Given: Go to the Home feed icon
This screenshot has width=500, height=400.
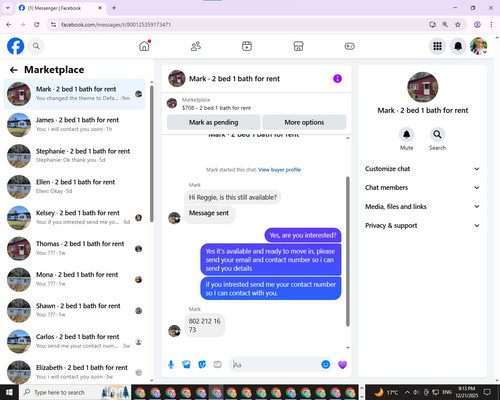Looking at the screenshot, I should coord(144,46).
